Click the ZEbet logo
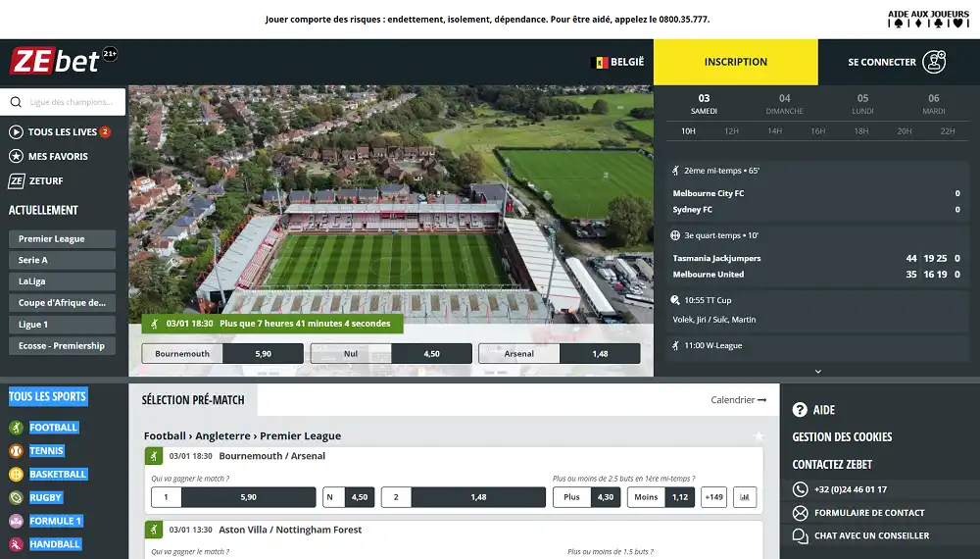 point(55,61)
